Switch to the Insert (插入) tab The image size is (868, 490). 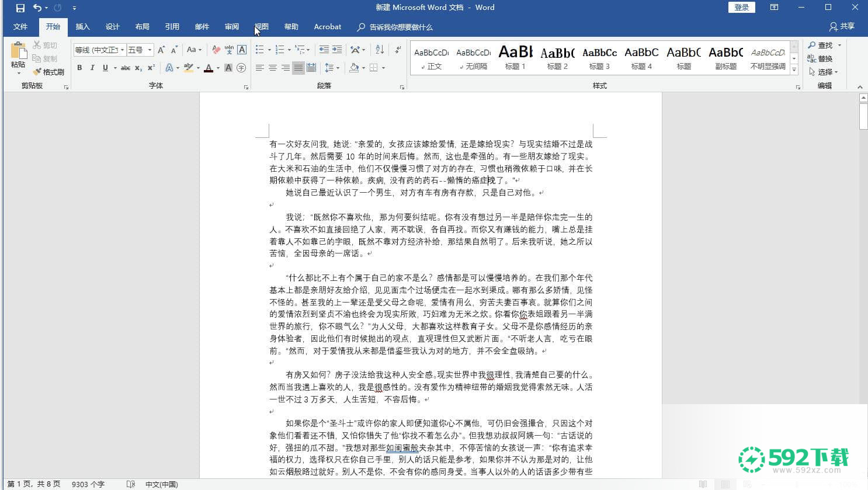[x=83, y=27]
